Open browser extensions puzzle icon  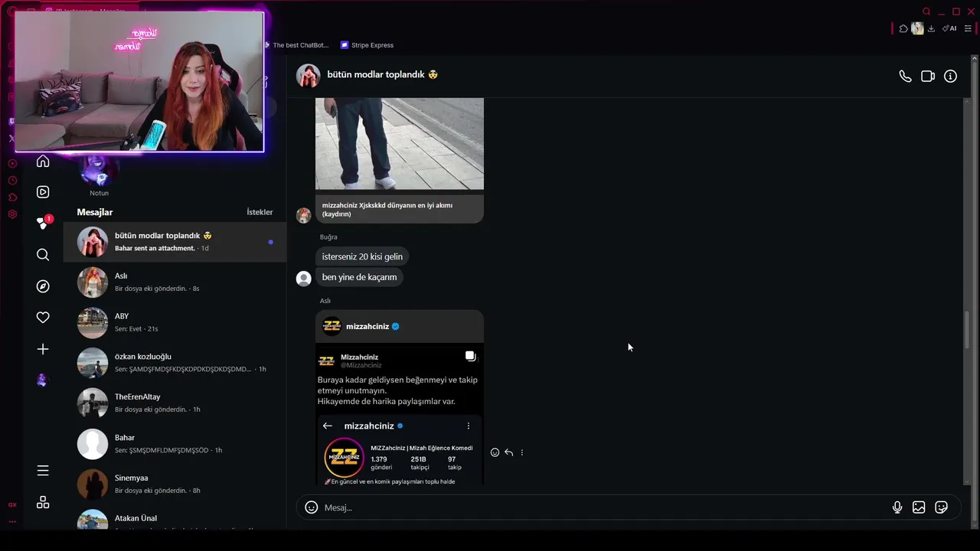903,28
